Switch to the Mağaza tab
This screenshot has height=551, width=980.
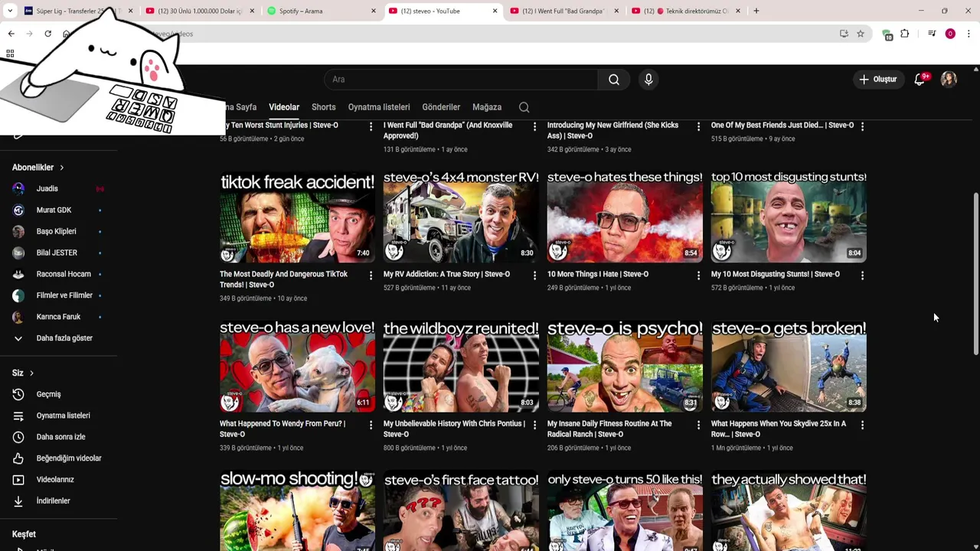pos(487,107)
